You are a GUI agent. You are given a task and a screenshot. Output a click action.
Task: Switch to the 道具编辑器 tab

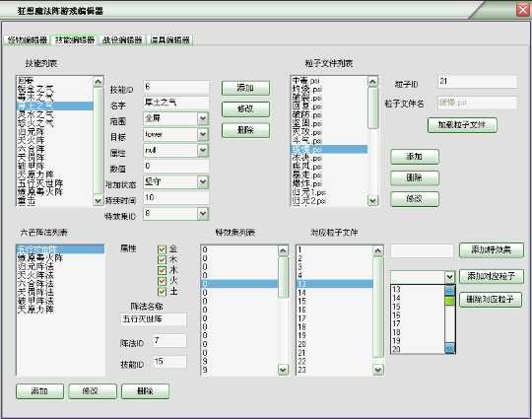click(x=170, y=40)
